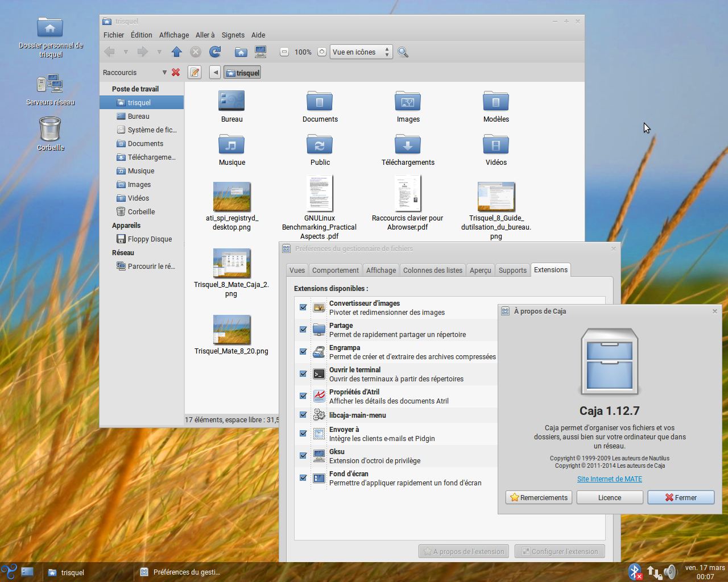Open the Fichier menu

pyautogui.click(x=114, y=35)
